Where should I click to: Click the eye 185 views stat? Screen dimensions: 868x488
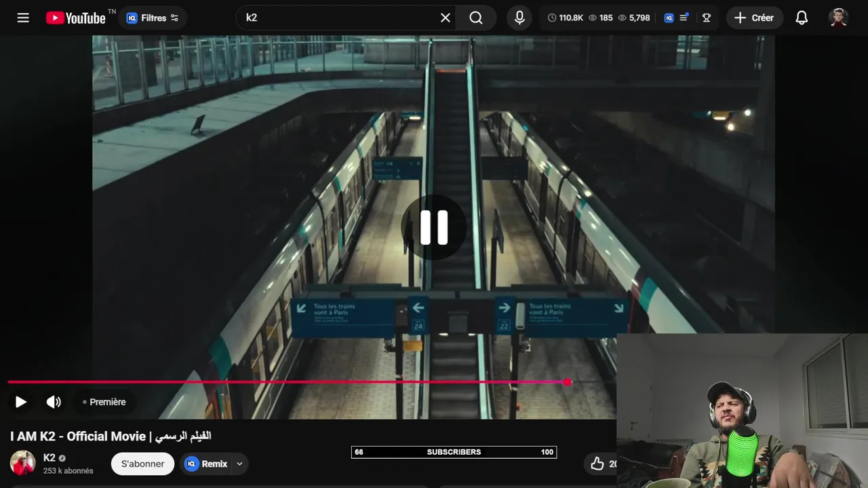point(600,18)
